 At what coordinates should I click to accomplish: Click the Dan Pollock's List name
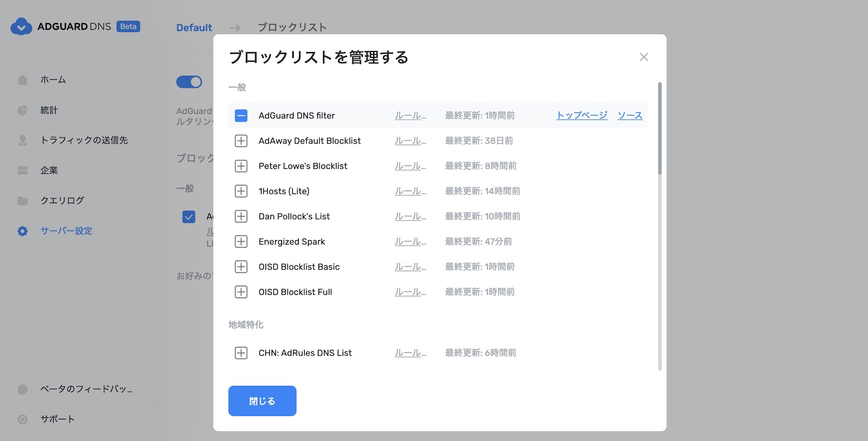click(294, 216)
